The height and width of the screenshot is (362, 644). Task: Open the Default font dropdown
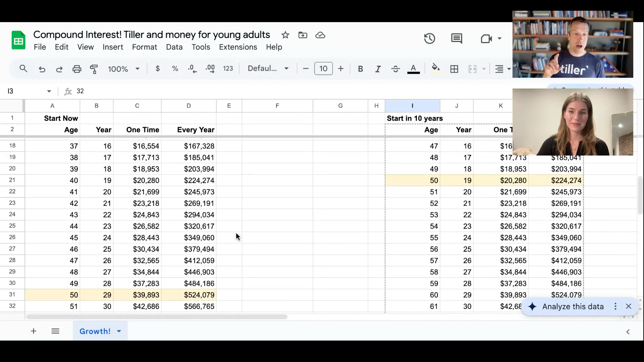[x=268, y=69]
